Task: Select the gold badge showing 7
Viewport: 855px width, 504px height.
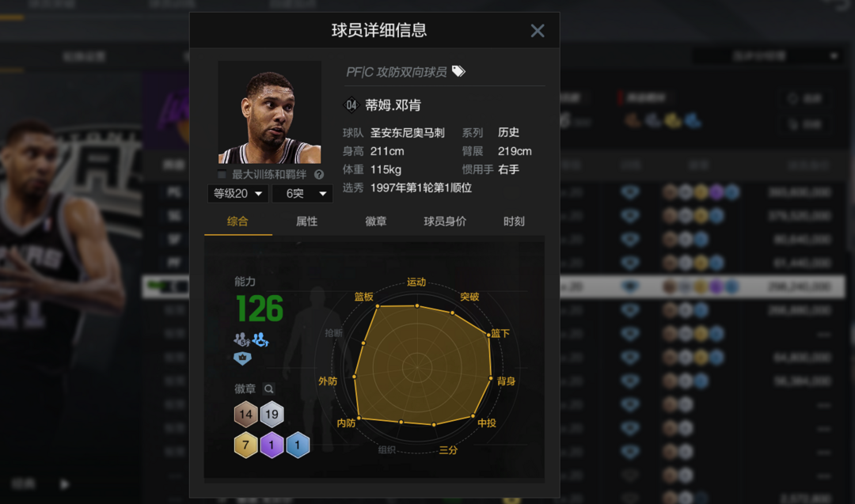Action: click(246, 445)
